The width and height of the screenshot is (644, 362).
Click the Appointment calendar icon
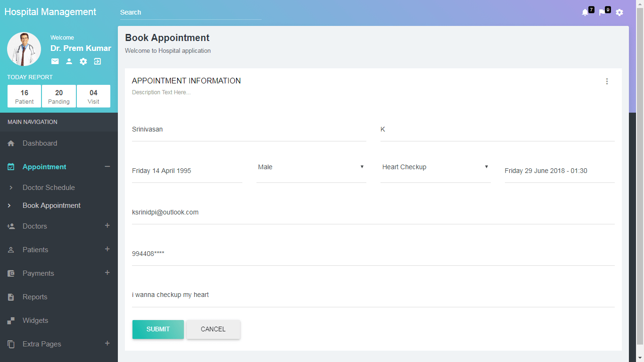click(11, 167)
